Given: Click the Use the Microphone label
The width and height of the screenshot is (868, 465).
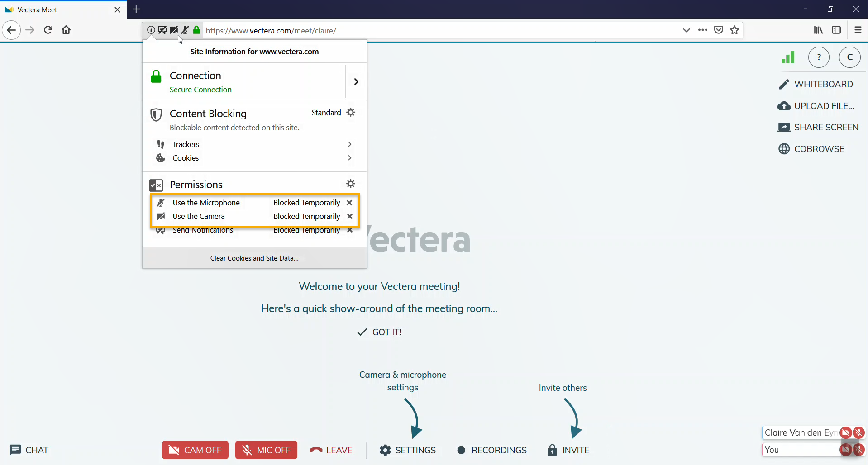Looking at the screenshot, I should pos(206,203).
